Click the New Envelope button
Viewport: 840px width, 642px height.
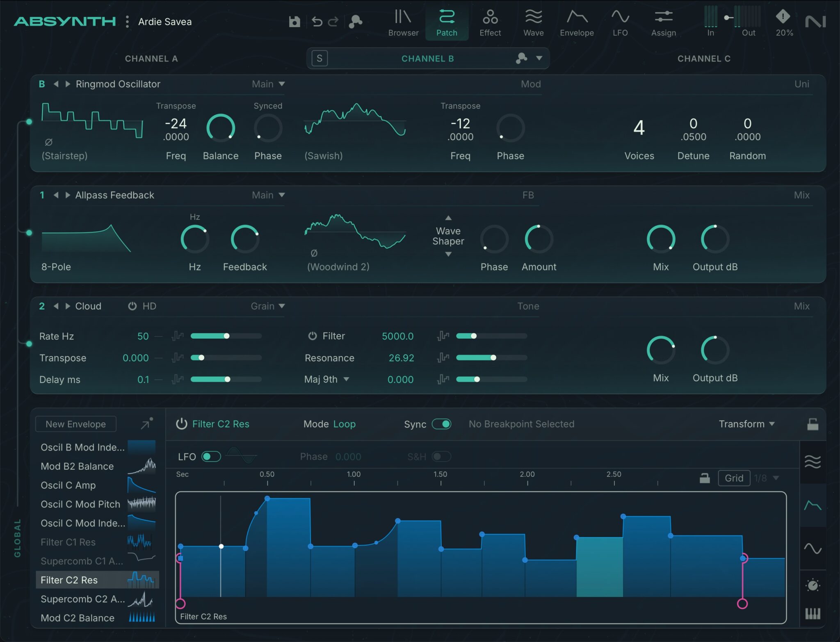[76, 424]
